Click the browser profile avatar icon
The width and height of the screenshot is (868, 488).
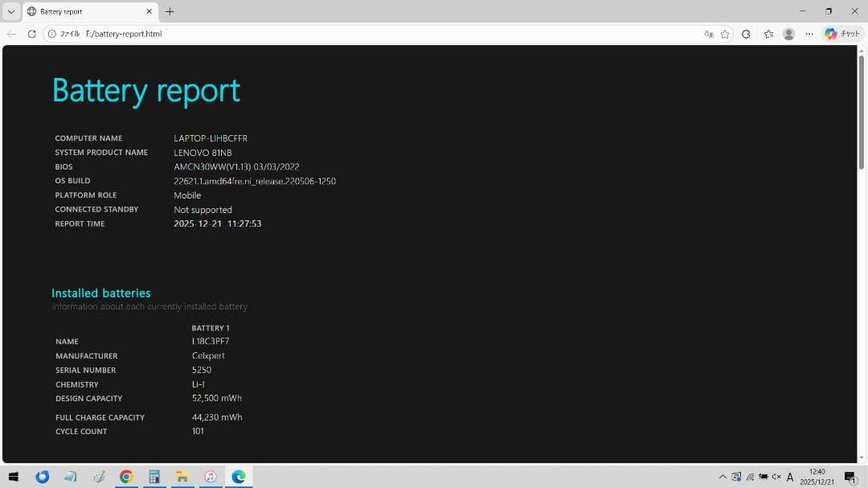(x=789, y=34)
